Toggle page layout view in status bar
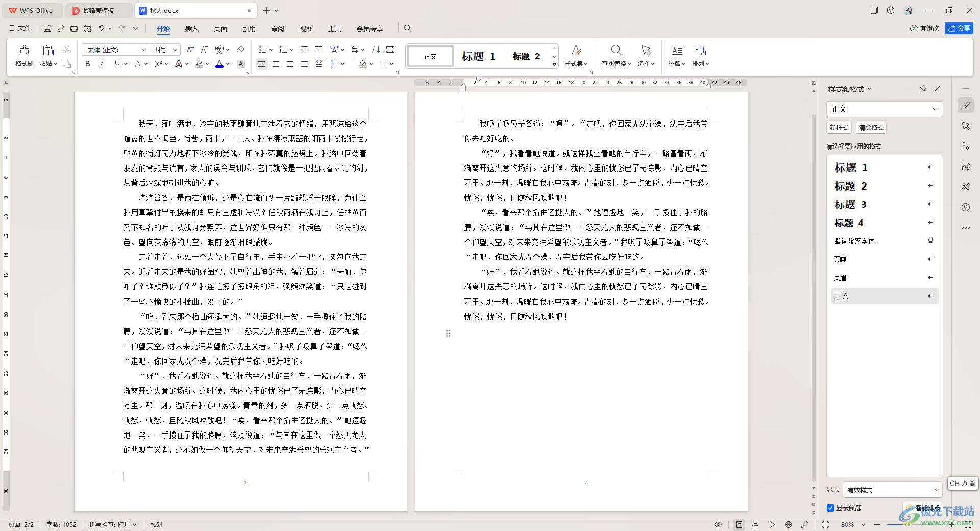This screenshot has width=980, height=531. (x=739, y=524)
